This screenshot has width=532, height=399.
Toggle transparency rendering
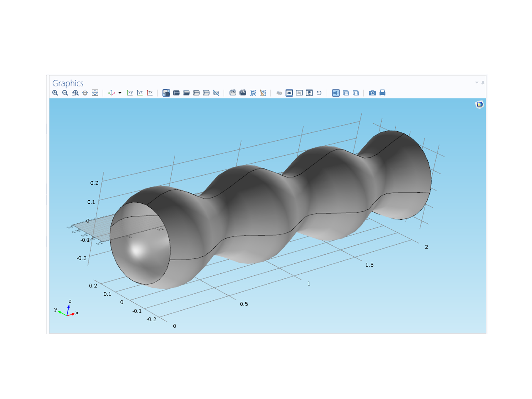click(346, 93)
